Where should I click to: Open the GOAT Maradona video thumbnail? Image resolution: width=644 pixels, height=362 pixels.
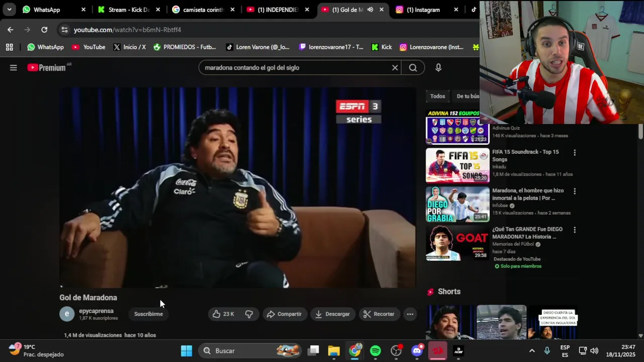(x=457, y=243)
